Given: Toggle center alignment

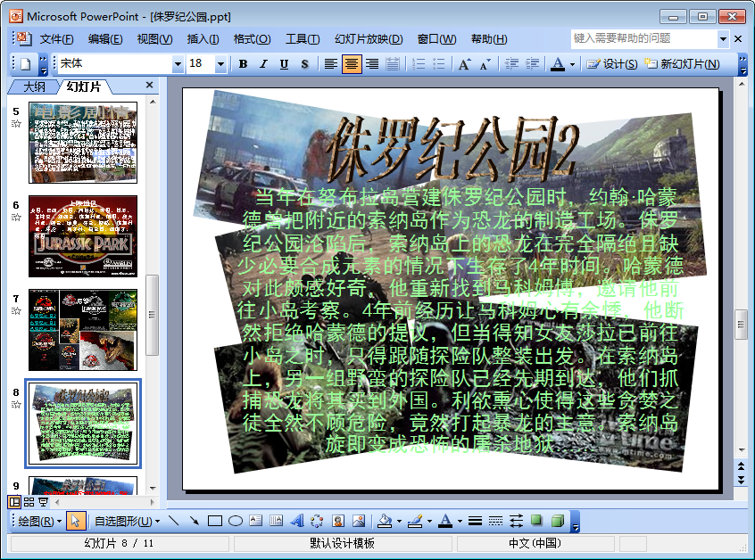Looking at the screenshot, I should coord(352,63).
